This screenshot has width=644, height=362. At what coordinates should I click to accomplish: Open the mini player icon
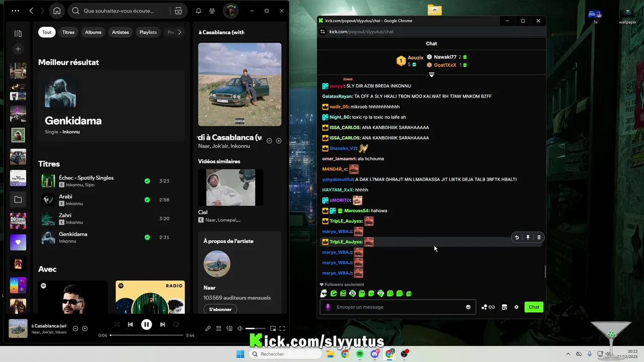[273, 329]
